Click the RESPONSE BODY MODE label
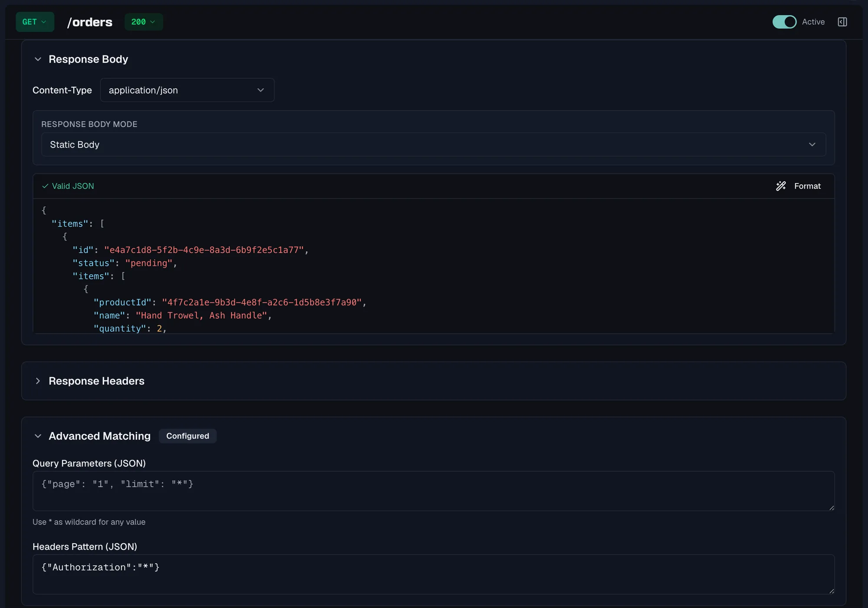The width and height of the screenshot is (868, 608). tap(89, 124)
